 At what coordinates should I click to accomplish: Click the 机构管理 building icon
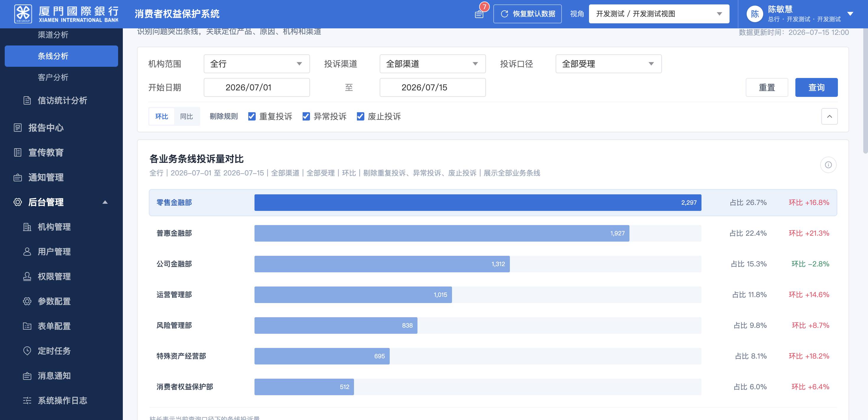point(27,227)
